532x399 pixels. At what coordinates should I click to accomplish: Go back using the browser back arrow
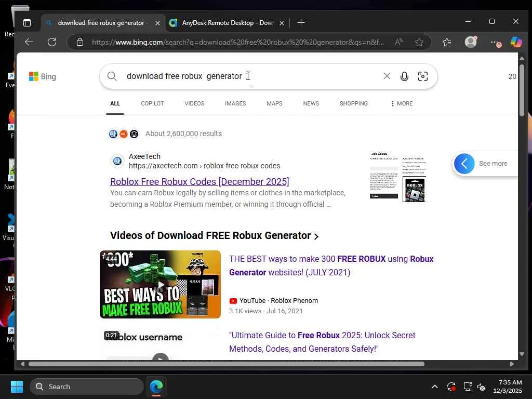(x=29, y=42)
